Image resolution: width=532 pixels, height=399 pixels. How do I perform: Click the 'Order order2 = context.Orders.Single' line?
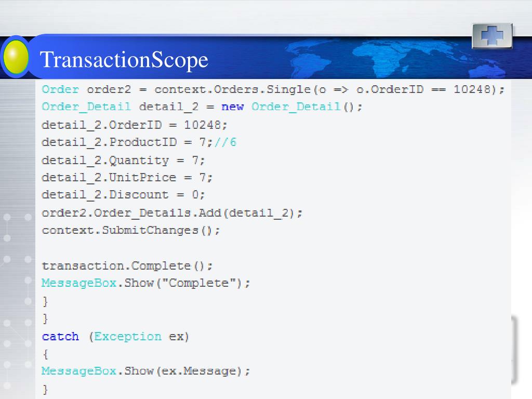click(273, 89)
